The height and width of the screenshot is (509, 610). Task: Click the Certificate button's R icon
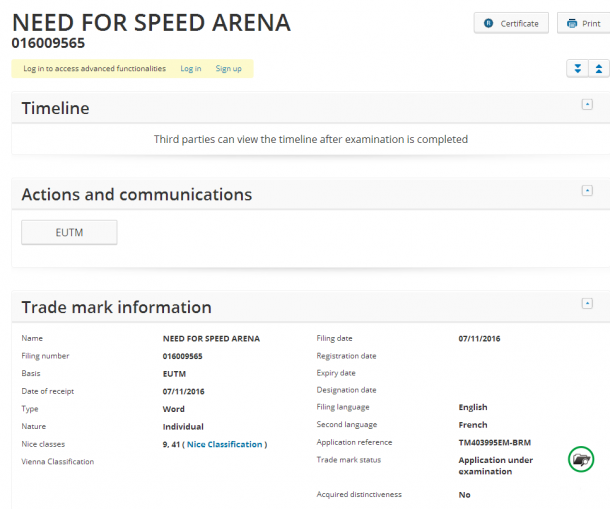[x=489, y=23]
